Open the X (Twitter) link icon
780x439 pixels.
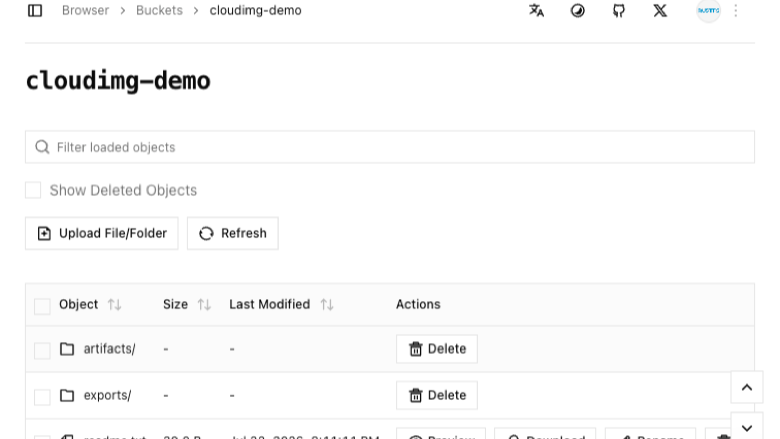point(660,10)
